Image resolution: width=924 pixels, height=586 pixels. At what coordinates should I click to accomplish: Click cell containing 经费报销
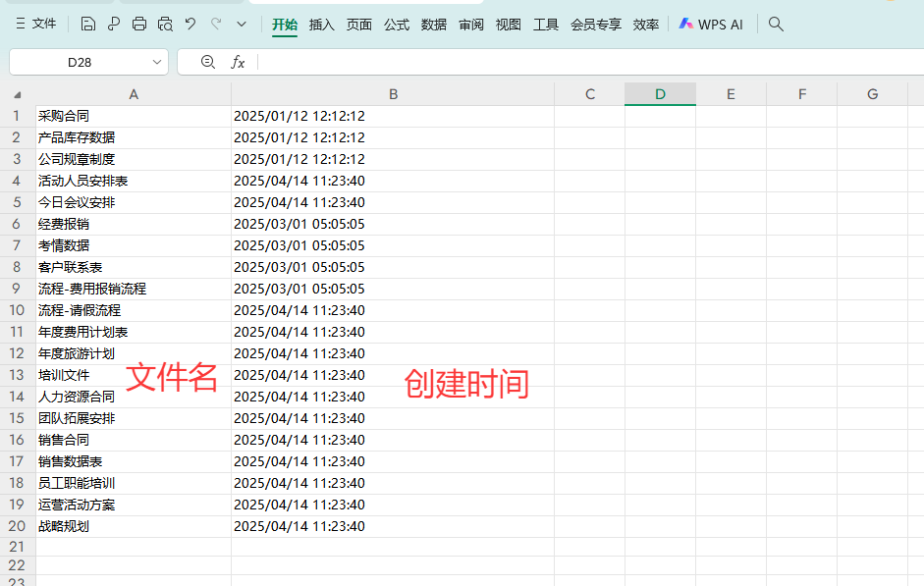pyautogui.click(x=134, y=224)
